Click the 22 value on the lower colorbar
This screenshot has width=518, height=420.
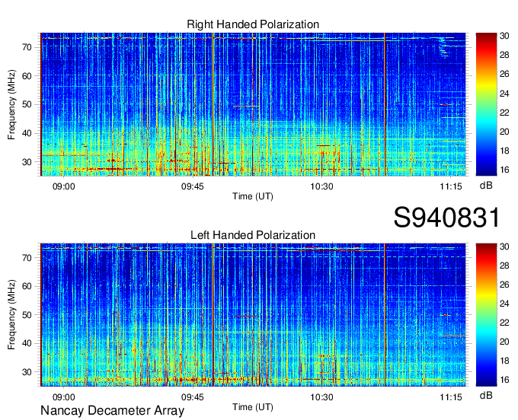tap(504, 323)
